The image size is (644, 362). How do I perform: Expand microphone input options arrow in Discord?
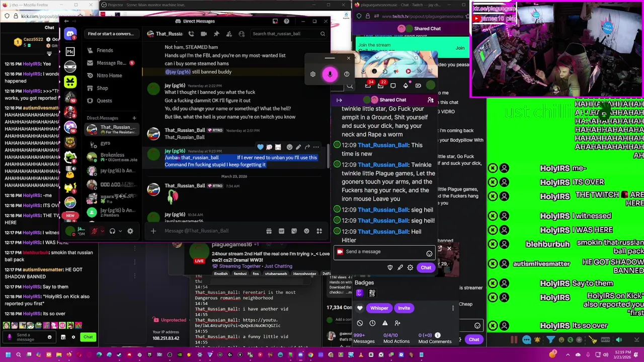click(x=102, y=231)
